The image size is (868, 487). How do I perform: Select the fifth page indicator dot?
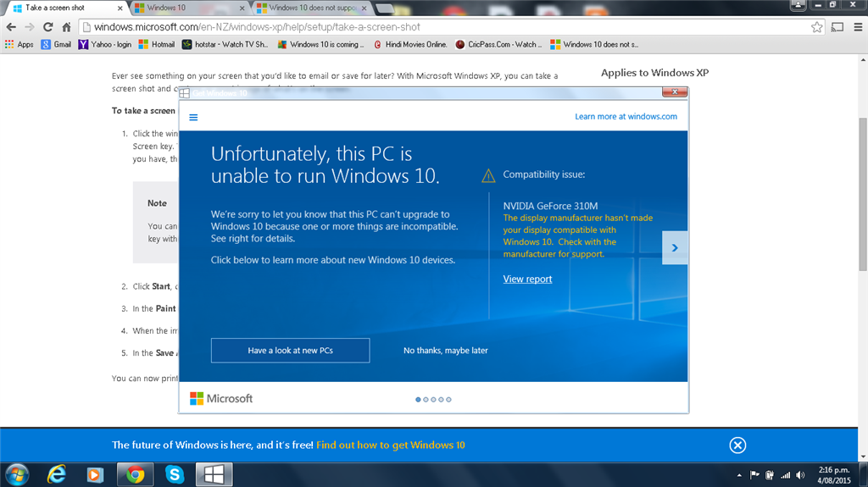point(448,400)
